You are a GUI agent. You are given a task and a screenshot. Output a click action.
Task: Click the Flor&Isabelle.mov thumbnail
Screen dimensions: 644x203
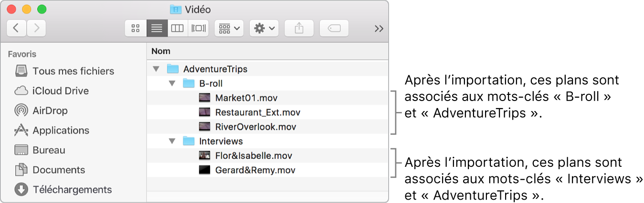pos(204,156)
